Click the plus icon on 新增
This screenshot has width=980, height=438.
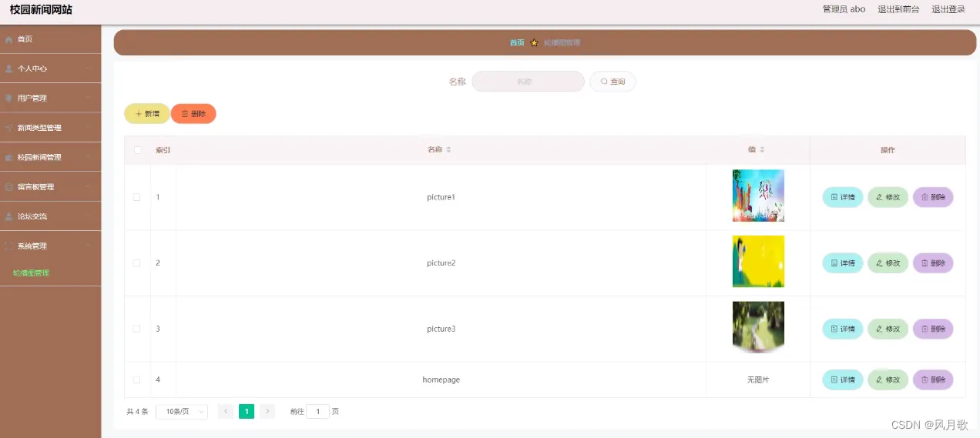point(139,114)
